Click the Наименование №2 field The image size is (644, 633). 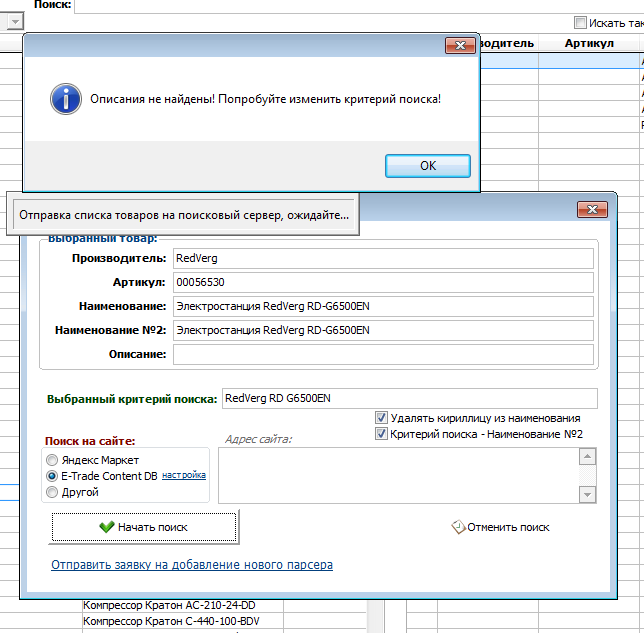(383, 330)
